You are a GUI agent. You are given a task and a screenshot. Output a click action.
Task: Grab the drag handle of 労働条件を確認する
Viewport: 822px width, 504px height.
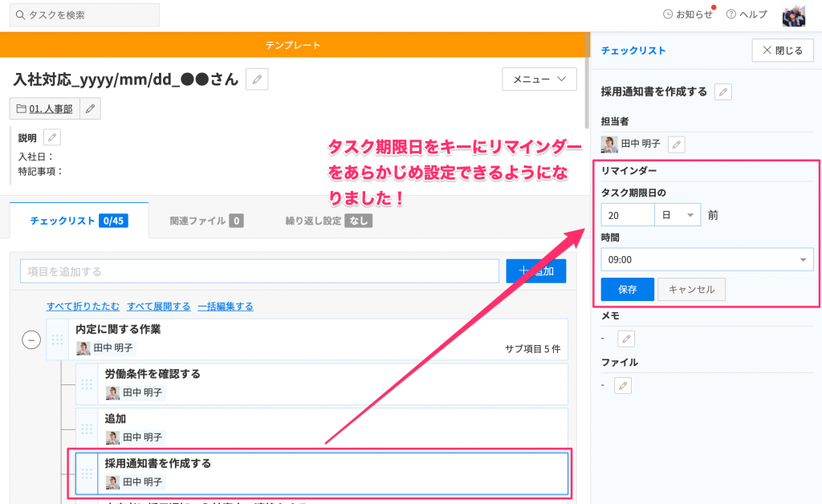(87, 384)
